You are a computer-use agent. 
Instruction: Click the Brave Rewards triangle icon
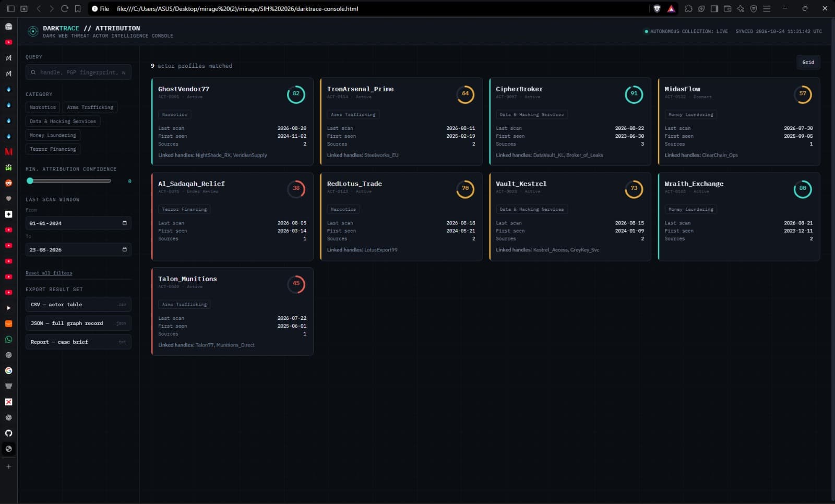(671, 8)
